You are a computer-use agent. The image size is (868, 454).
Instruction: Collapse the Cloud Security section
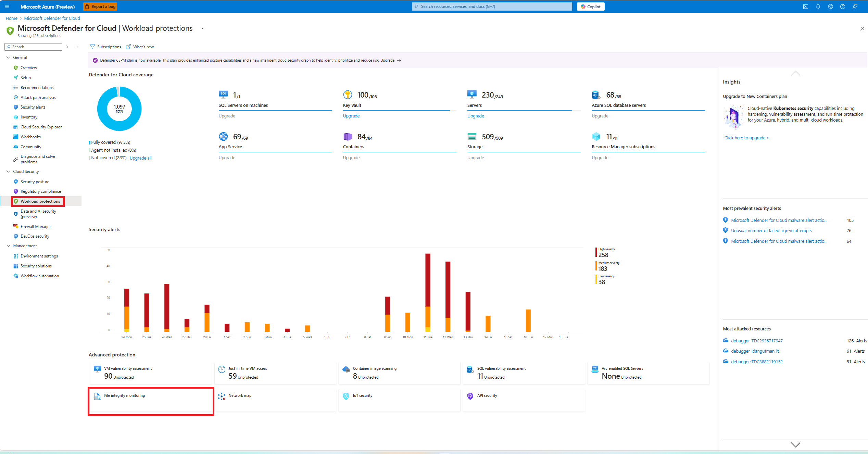(x=9, y=172)
